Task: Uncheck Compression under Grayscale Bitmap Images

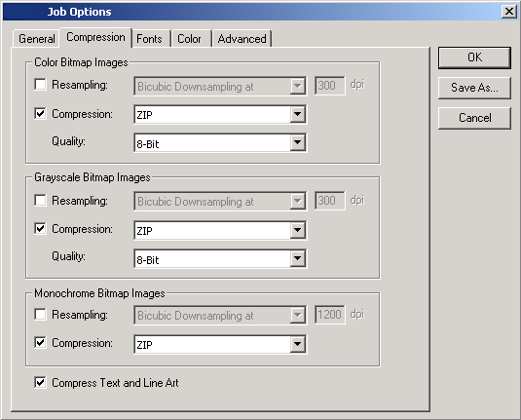Action: tap(41, 228)
